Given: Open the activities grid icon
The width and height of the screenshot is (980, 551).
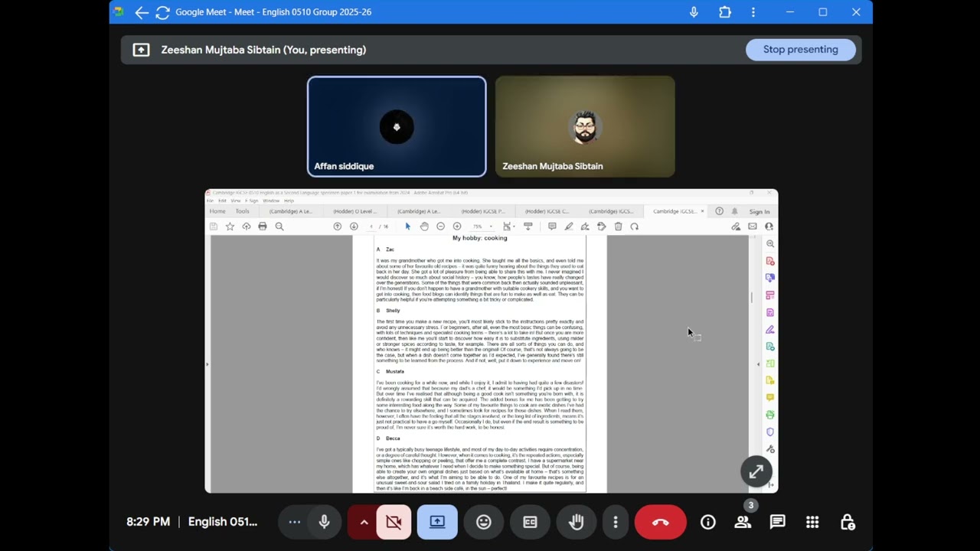Looking at the screenshot, I should (x=812, y=522).
